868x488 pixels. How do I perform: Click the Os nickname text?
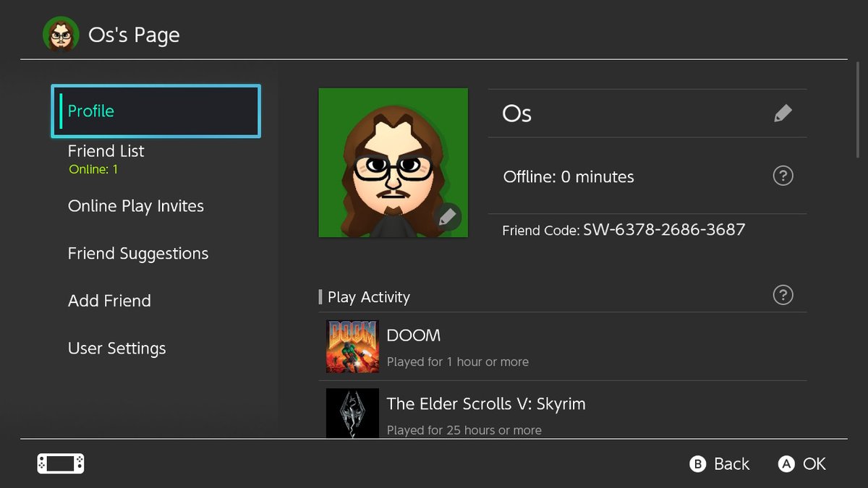coord(517,114)
